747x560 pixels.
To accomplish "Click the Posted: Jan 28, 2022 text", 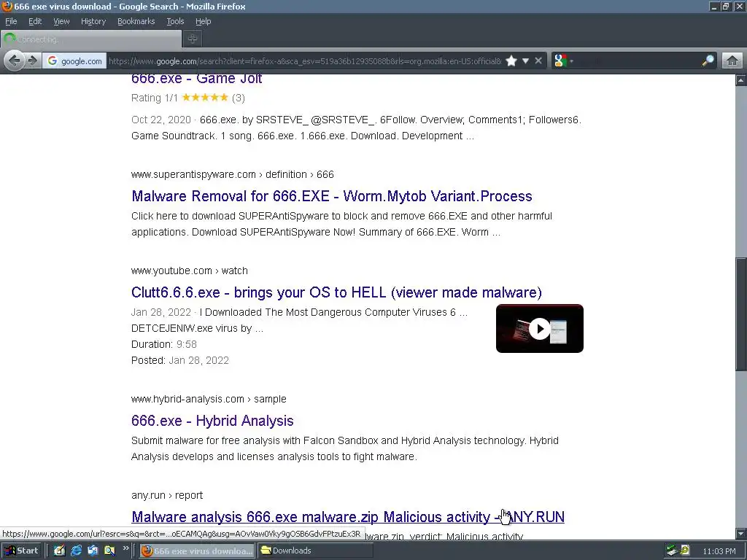I will pos(180,360).
